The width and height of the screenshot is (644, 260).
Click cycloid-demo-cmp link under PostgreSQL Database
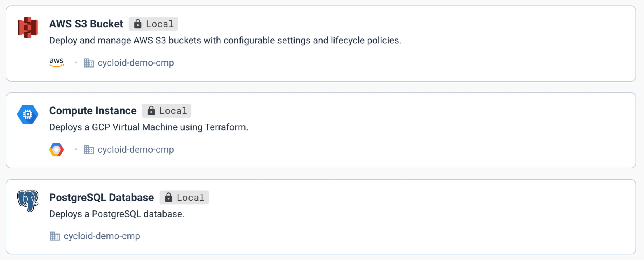102,236
